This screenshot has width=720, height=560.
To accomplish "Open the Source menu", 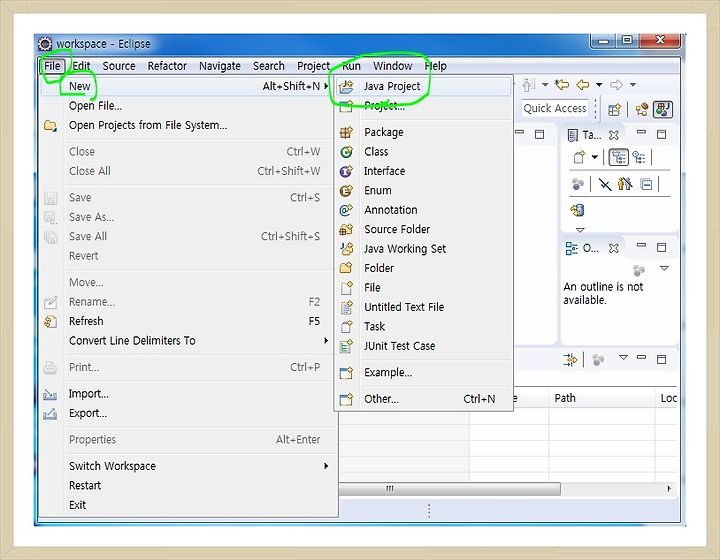I will pos(119,66).
